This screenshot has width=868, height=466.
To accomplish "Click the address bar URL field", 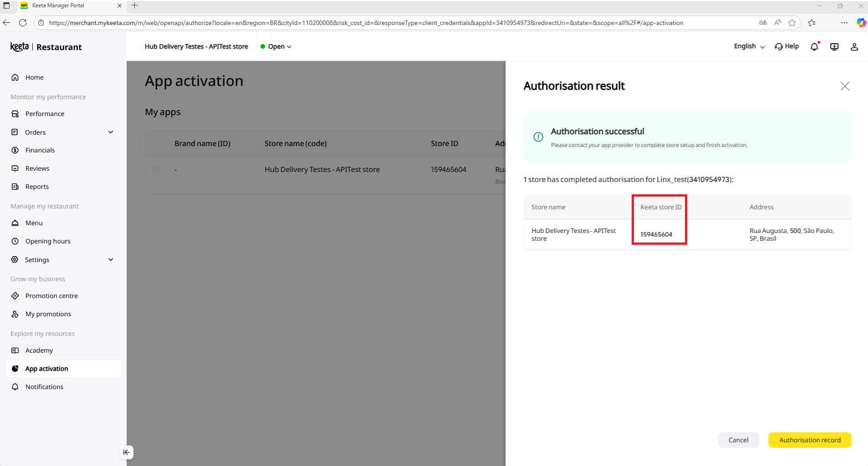I will tap(366, 23).
